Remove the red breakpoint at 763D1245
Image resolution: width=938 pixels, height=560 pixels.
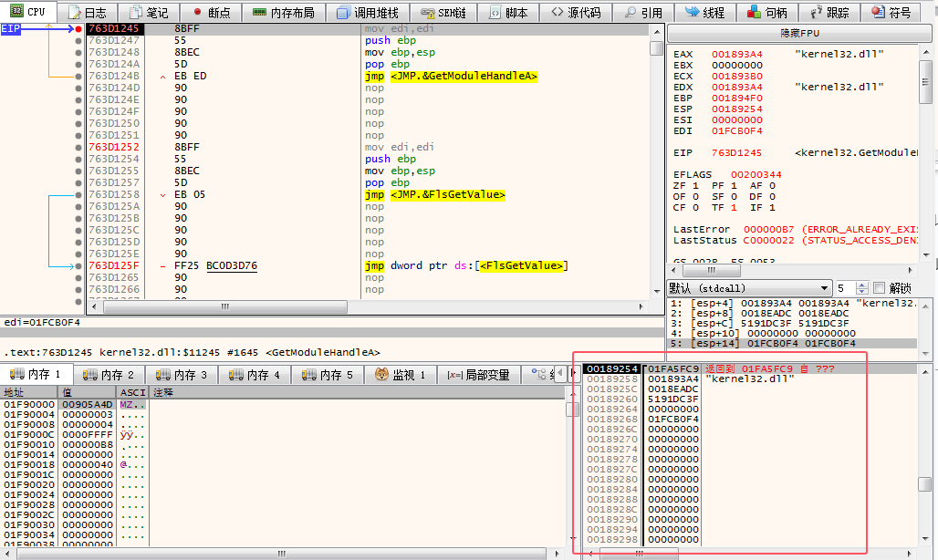[78, 28]
